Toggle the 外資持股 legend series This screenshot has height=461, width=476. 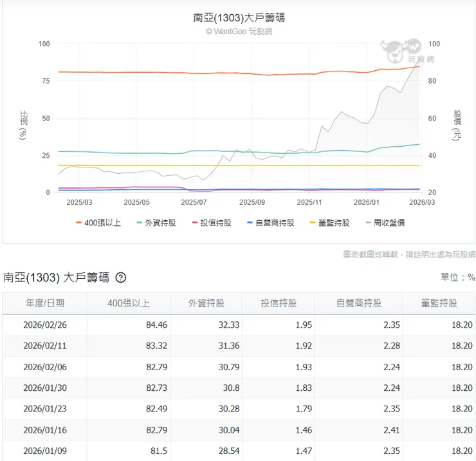(x=156, y=223)
